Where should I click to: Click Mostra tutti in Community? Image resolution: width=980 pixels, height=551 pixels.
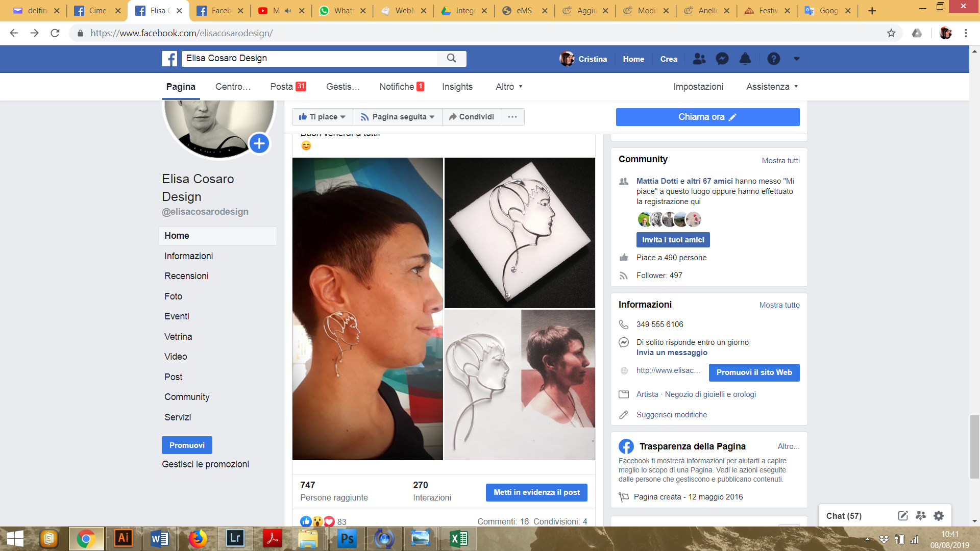tap(780, 161)
